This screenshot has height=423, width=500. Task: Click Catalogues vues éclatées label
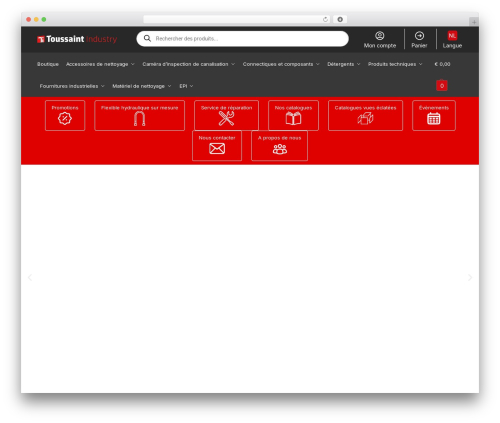[x=365, y=108]
